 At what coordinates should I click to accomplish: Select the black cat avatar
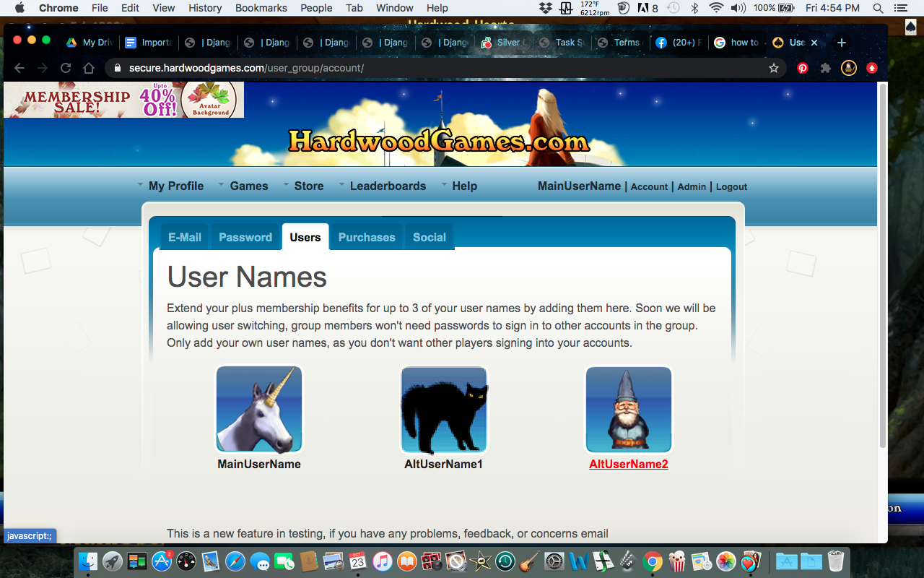point(444,409)
